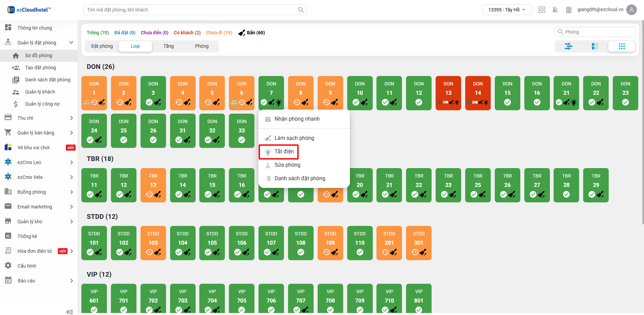Click the user avatar icon

point(632,10)
